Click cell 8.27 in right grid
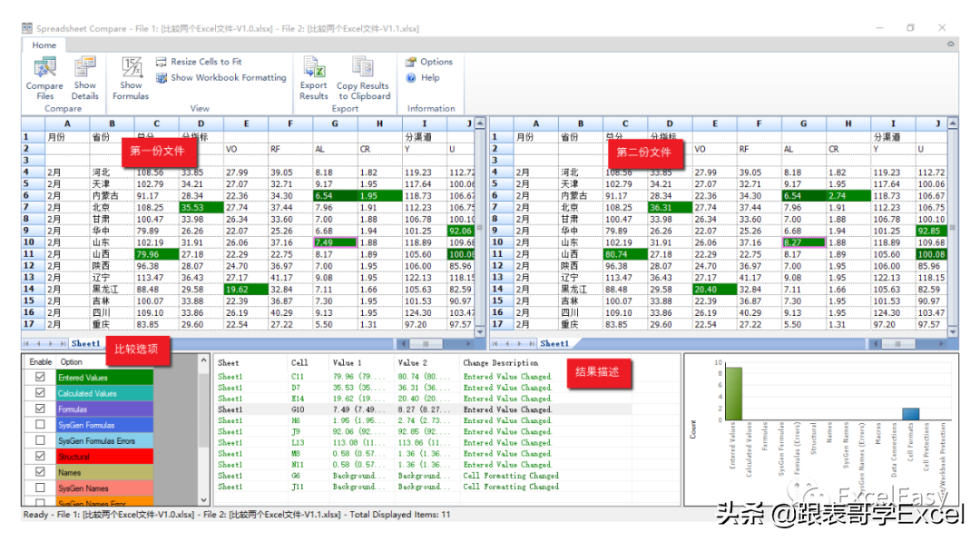Screen dimensions: 980x542 (804, 241)
